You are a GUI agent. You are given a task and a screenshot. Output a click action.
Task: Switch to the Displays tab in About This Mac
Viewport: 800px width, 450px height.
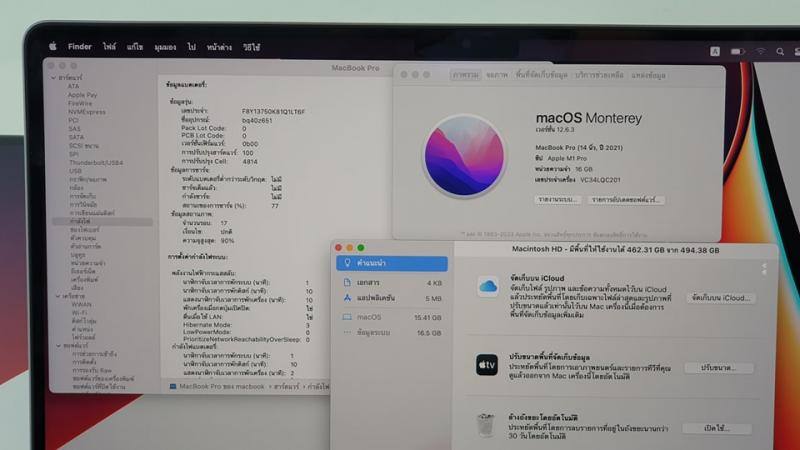click(497, 75)
